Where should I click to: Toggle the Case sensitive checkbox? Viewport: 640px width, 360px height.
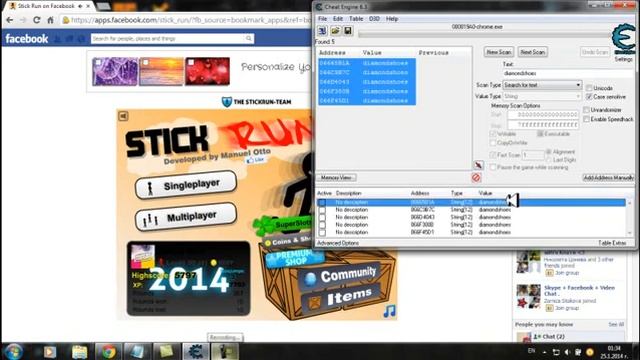tap(589, 97)
